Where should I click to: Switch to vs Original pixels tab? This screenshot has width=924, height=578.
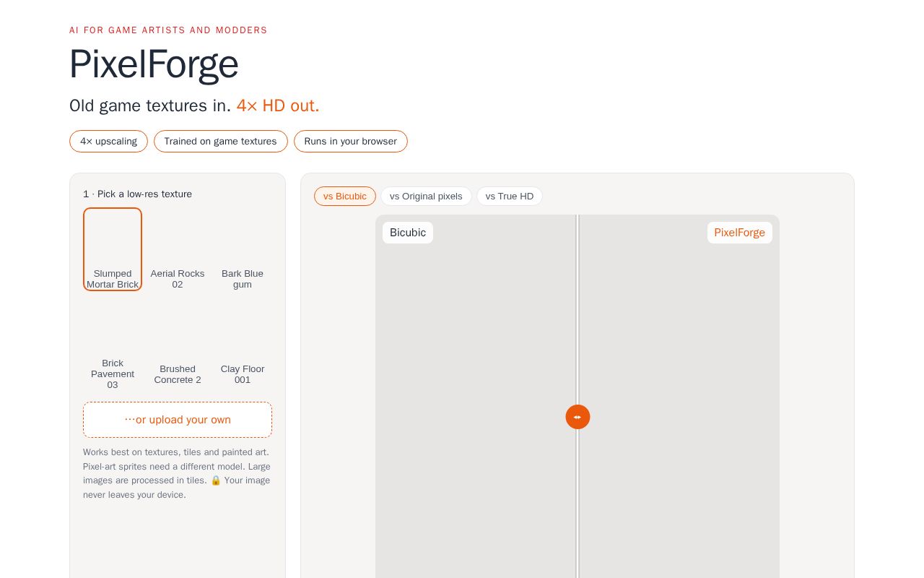pyautogui.click(x=426, y=197)
